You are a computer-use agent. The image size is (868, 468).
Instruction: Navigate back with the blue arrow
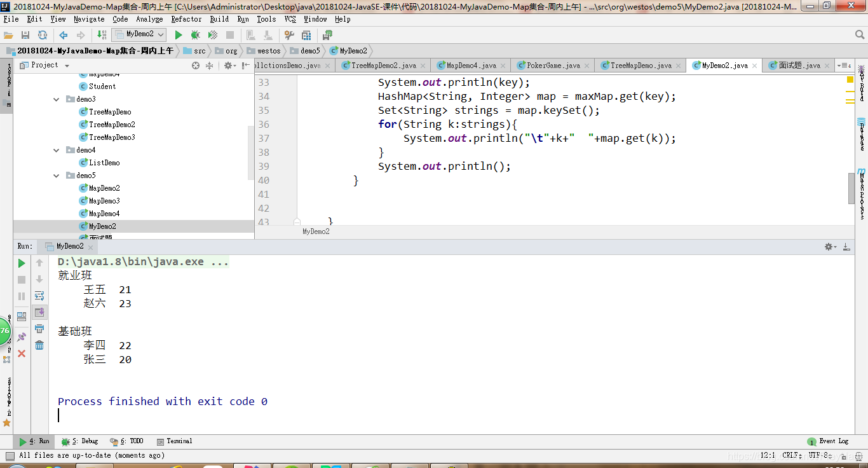(64, 35)
